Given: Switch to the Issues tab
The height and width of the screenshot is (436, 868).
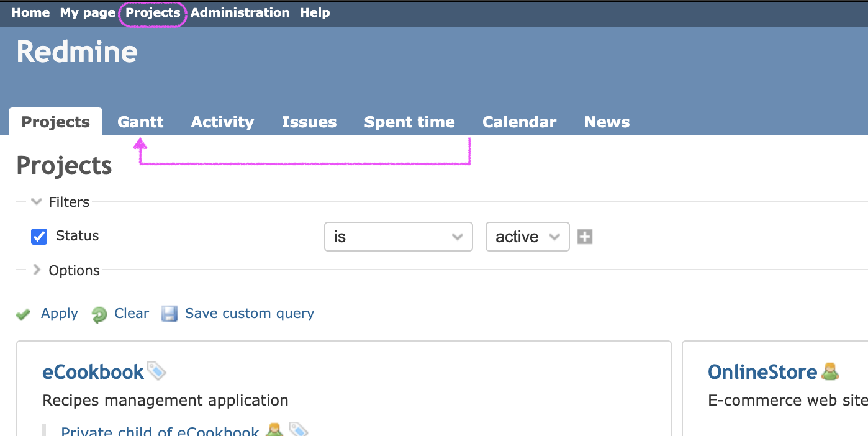Looking at the screenshot, I should tap(309, 122).
